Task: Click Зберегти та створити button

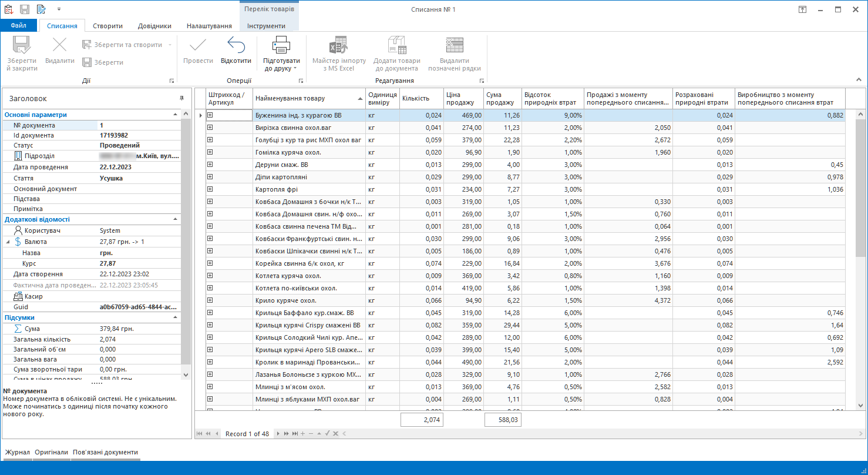Action: click(x=122, y=45)
